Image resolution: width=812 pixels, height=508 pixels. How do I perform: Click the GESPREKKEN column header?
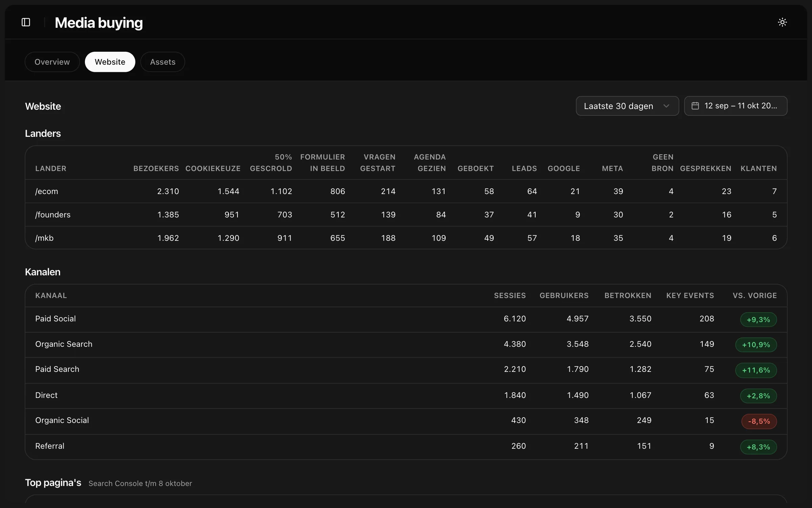pos(705,169)
